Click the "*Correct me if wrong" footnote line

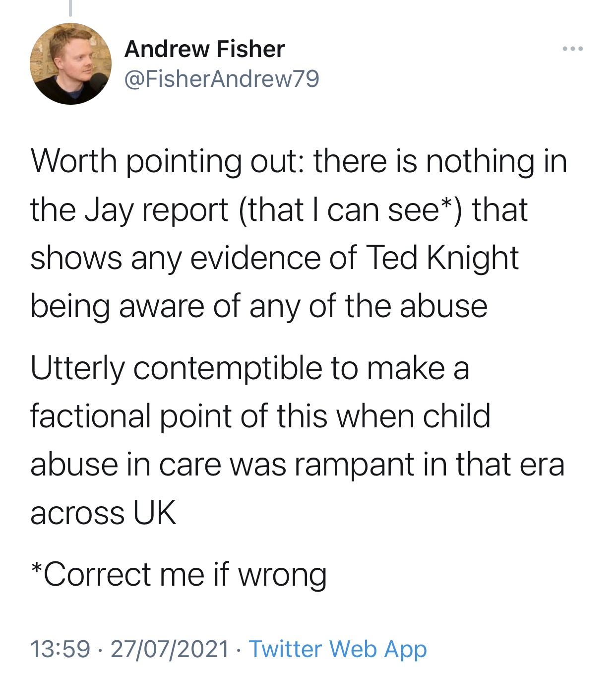179,574
